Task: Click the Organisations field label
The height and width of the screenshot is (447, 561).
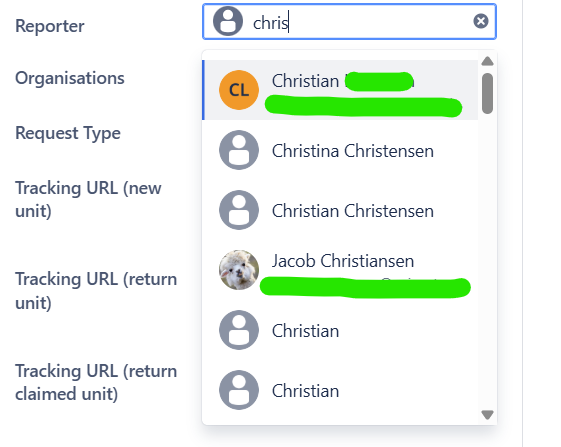Action: 70,78
